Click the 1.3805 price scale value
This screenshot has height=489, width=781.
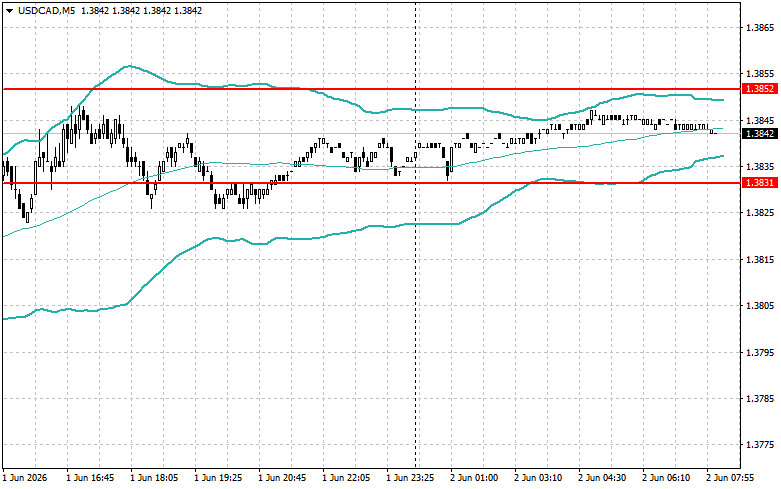click(x=760, y=306)
